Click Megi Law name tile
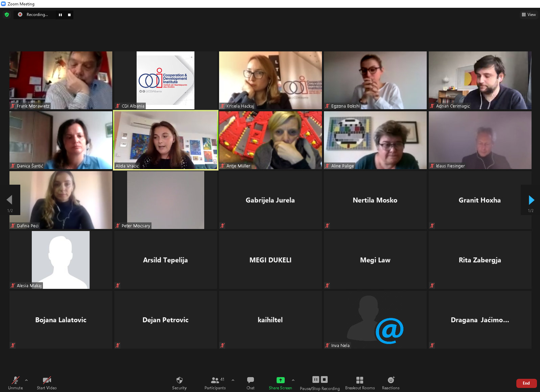540x392 pixels. (375, 260)
